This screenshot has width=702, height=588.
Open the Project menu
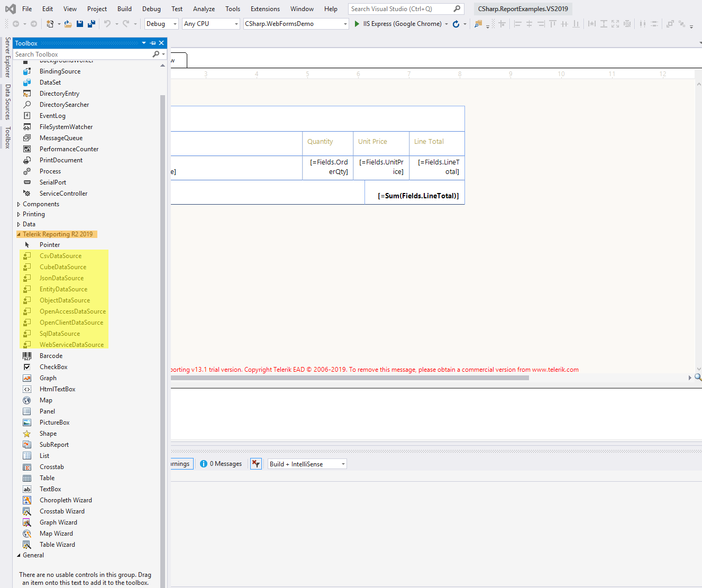tap(97, 9)
